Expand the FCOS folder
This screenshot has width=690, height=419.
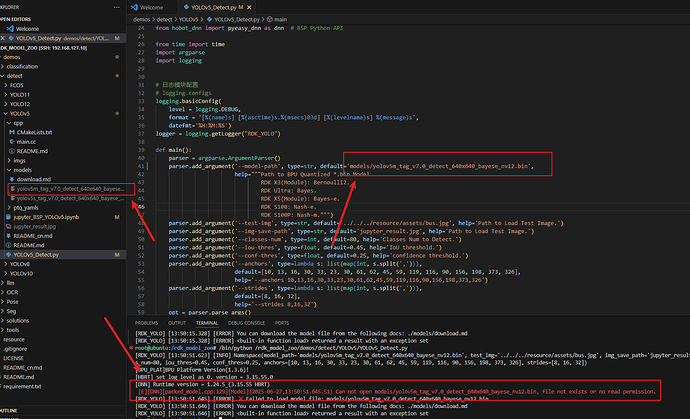tap(16, 85)
